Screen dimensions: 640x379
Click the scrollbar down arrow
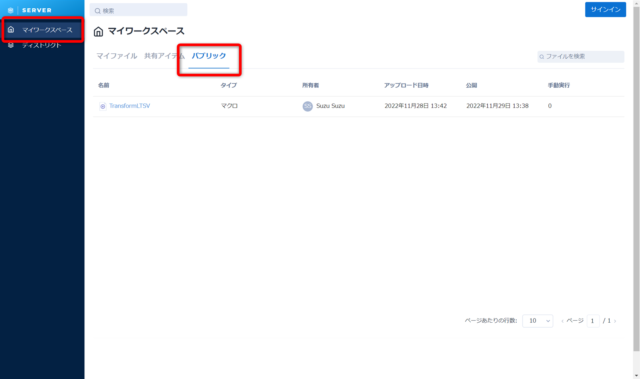pyautogui.click(x=636, y=376)
